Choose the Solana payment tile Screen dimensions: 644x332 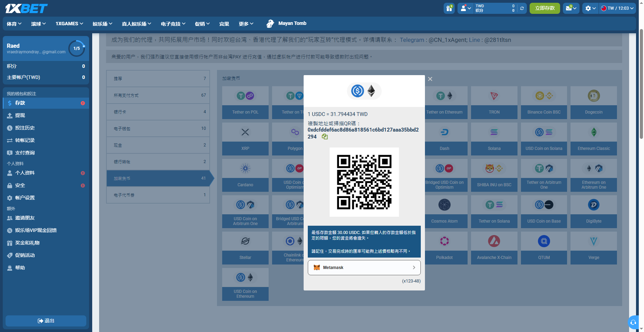[x=494, y=139]
